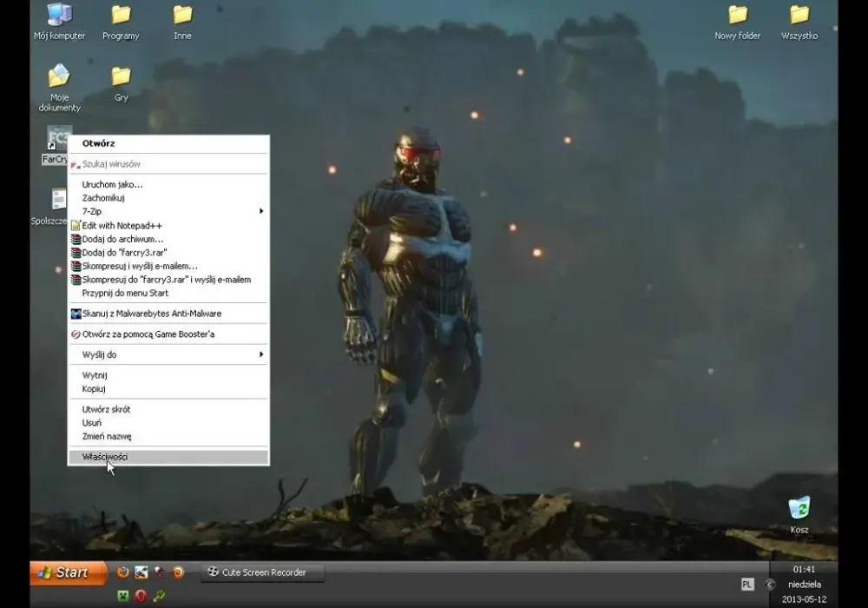Click the picture viewer quick launch icon
This screenshot has height=608, width=868.
click(x=141, y=572)
